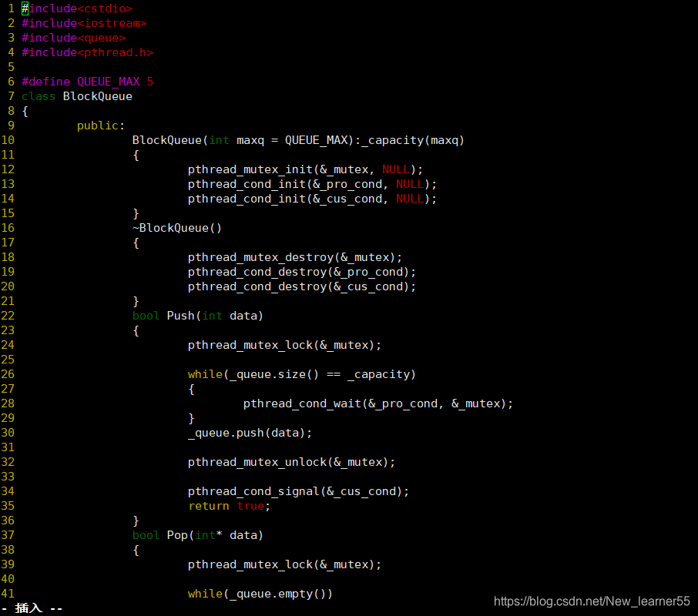Viewport: 698px width, 616px height.
Task: Click the pthread_cond_init(&_cus_cond, NULL) line
Action: 312,199
